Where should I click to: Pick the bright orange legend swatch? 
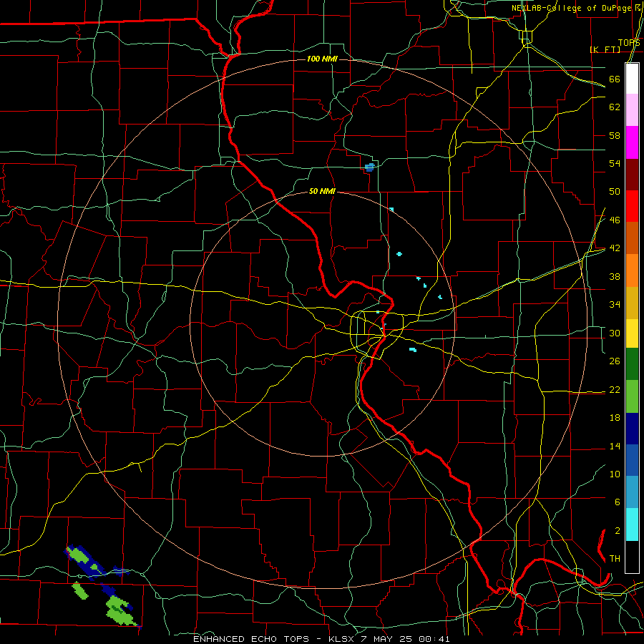point(632,270)
